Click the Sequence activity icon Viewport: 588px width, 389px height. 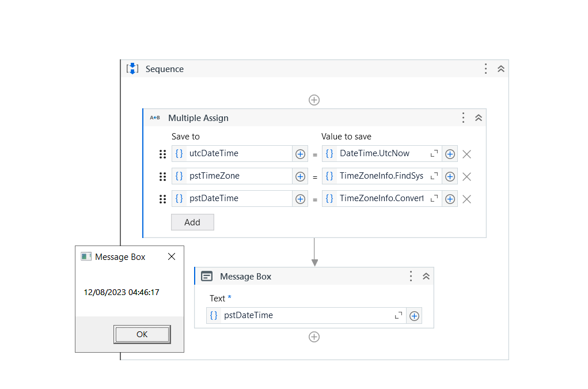(x=132, y=69)
